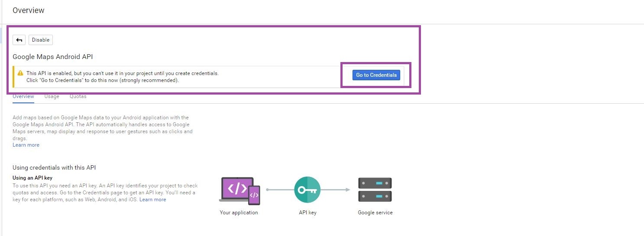Click the Disable button
The image size is (644, 236).
41,40
